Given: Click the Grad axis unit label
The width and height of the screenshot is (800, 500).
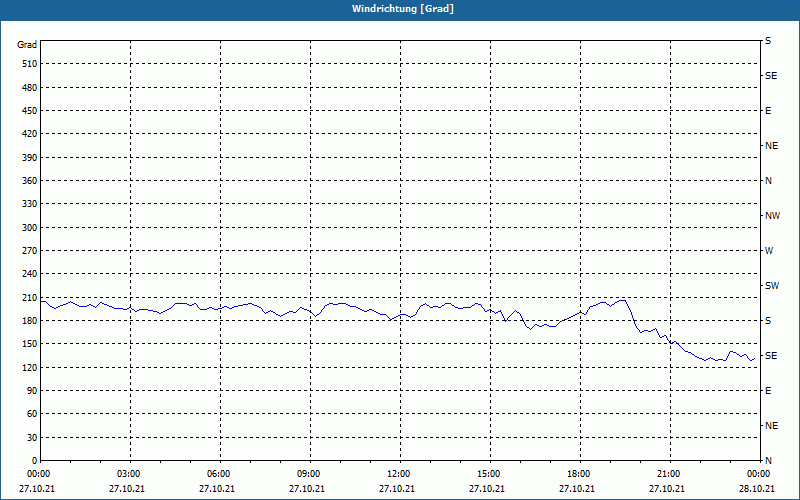Looking at the screenshot, I should pyautogui.click(x=27, y=45).
